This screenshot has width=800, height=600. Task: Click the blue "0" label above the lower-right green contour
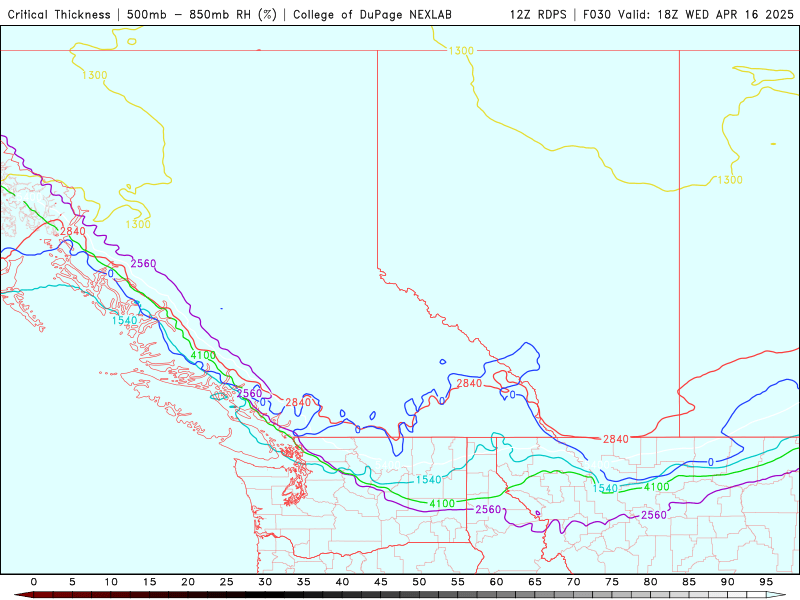(711, 462)
